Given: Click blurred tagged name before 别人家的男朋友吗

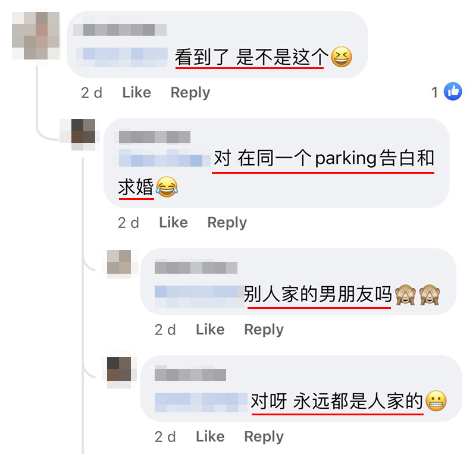Looking at the screenshot, I should pos(199,296).
